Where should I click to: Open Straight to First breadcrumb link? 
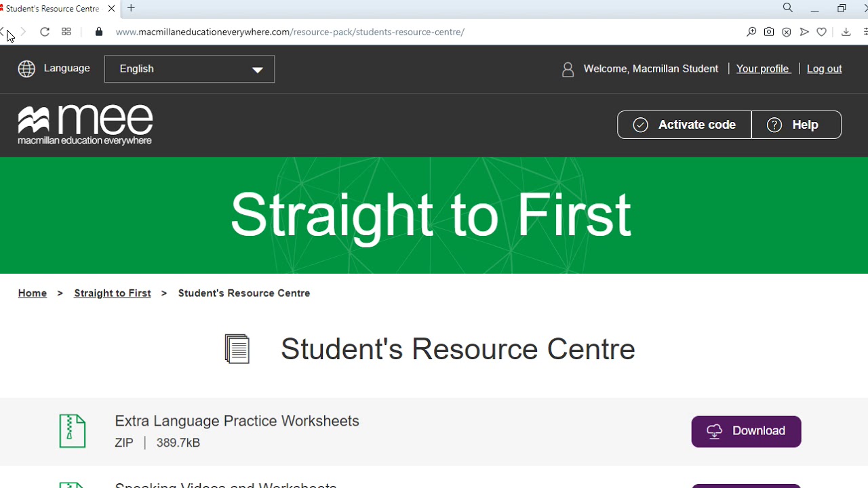coord(113,293)
